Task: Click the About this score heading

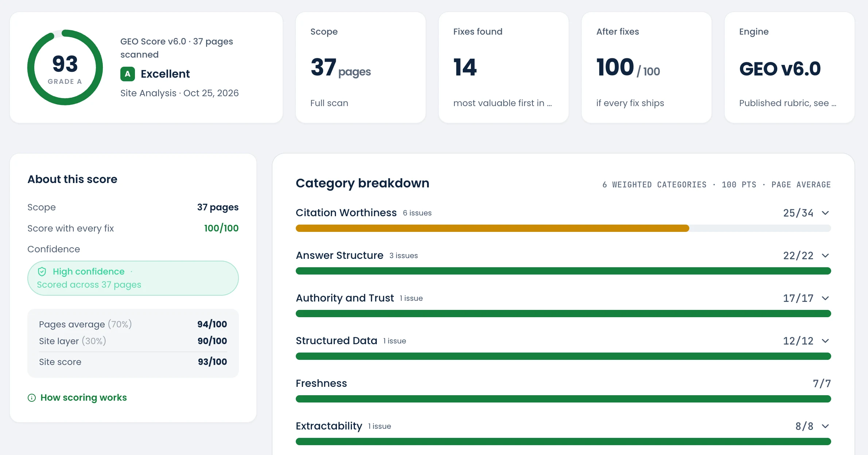Action: tap(73, 179)
